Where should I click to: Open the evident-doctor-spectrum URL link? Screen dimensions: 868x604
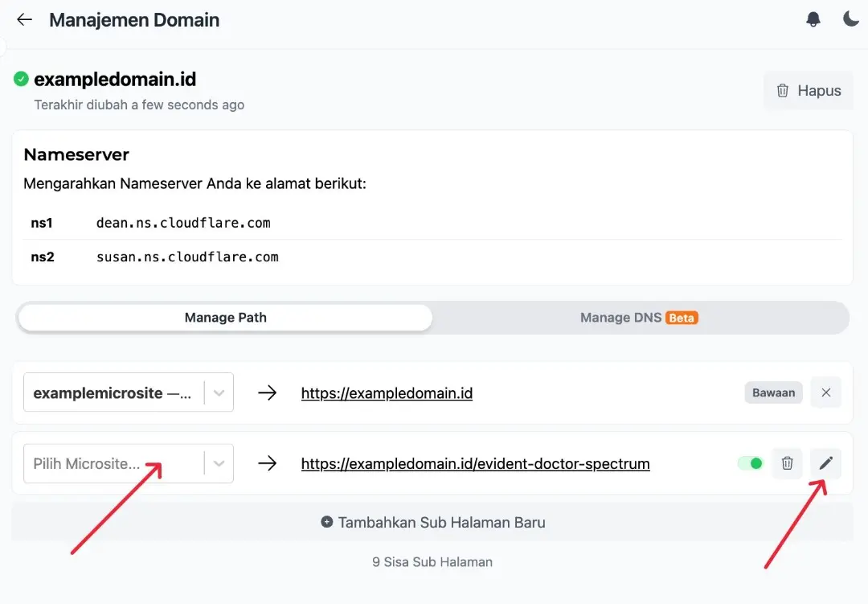(476, 463)
